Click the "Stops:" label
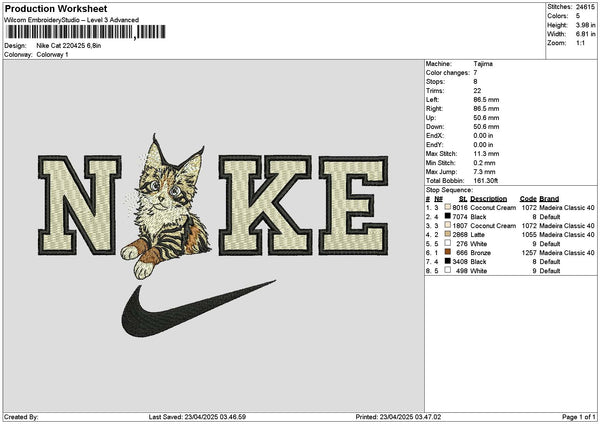 click(435, 82)
